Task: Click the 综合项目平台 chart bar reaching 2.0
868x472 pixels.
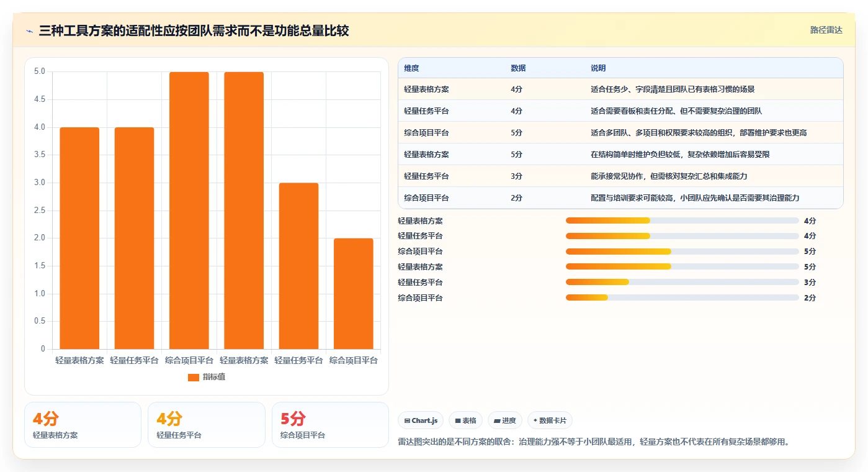Action: (x=354, y=294)
